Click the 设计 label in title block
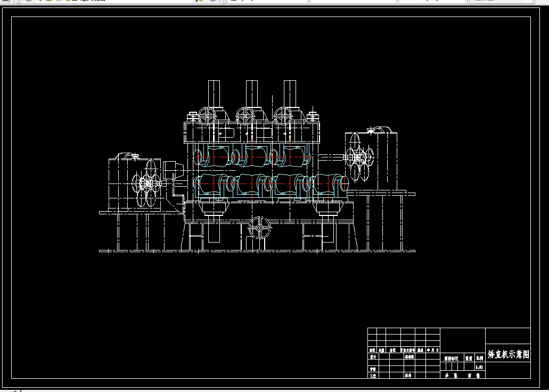Viewport: 549px width, 392px height. pos(373,357)
